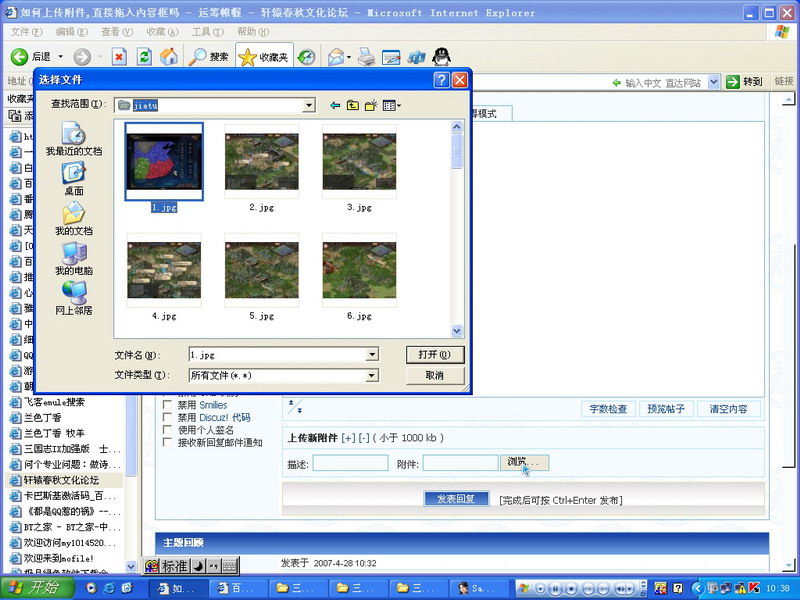Click the Up One Level folder icon

coord(352,105)
